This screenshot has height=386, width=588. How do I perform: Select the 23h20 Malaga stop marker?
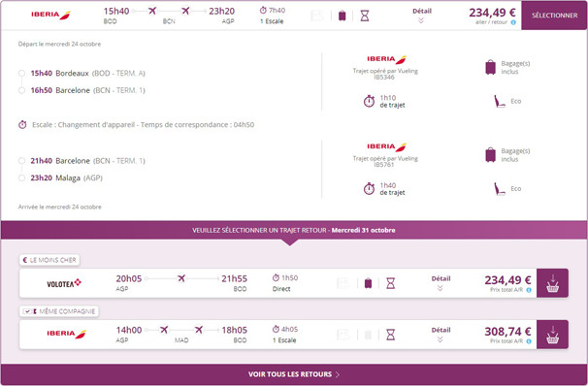coord(21,177)
